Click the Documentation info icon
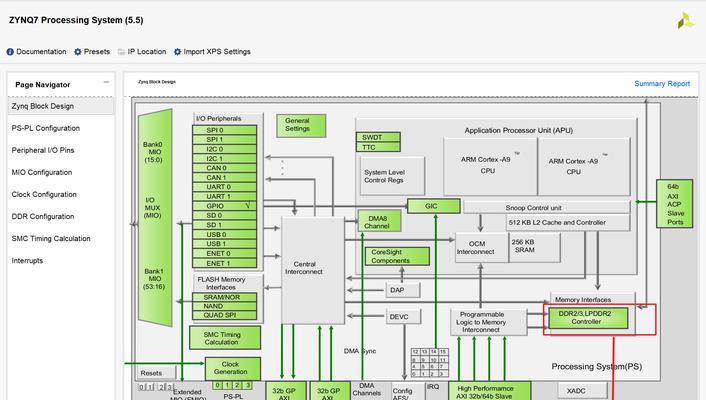Viewport: 706px width, 400px height. (10, 52)
